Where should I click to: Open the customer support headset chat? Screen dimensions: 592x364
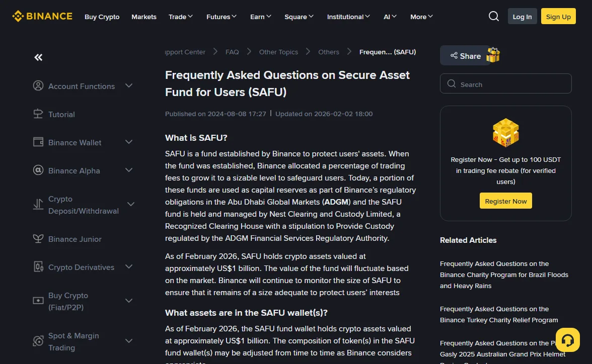tap(567, 340)
